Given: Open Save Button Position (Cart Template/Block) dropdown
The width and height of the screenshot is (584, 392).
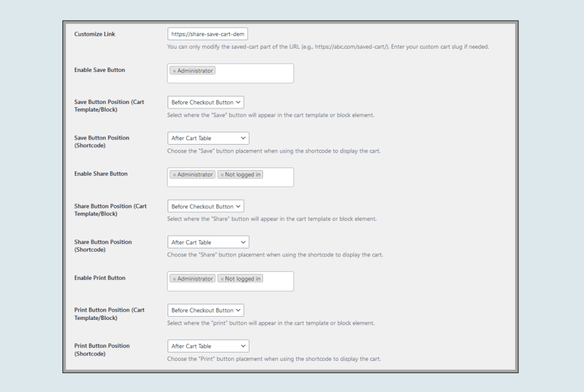Looking at the screenshot, I should (205, 103).
